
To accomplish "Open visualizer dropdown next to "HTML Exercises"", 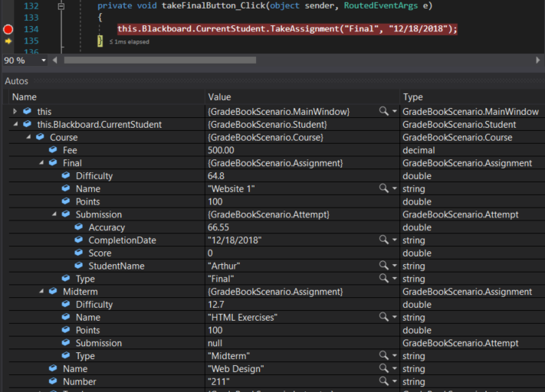I will (395, 317).
